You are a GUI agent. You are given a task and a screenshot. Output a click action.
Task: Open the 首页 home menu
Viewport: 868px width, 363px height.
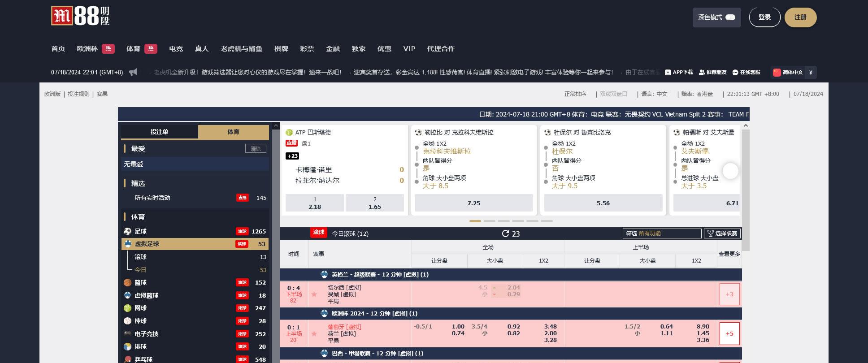[58, 49]
